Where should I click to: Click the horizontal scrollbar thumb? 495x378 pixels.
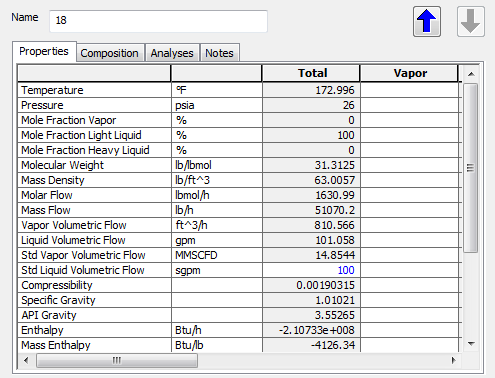117,360
